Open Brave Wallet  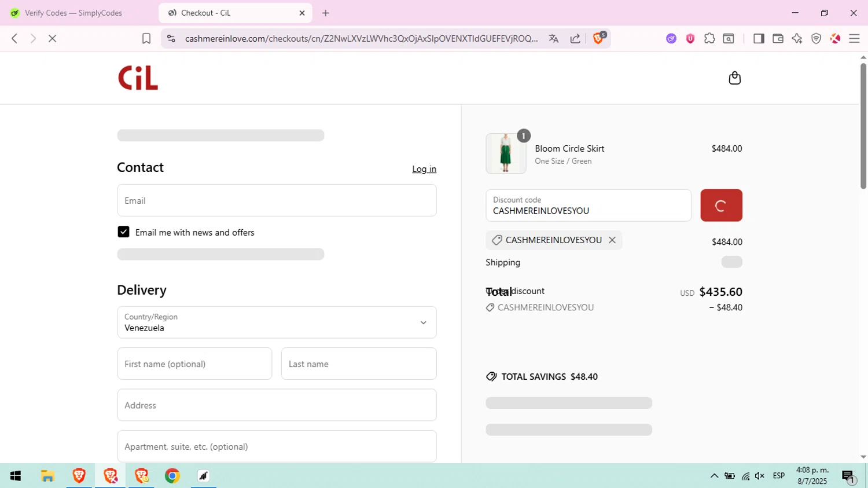click(778, 38)
